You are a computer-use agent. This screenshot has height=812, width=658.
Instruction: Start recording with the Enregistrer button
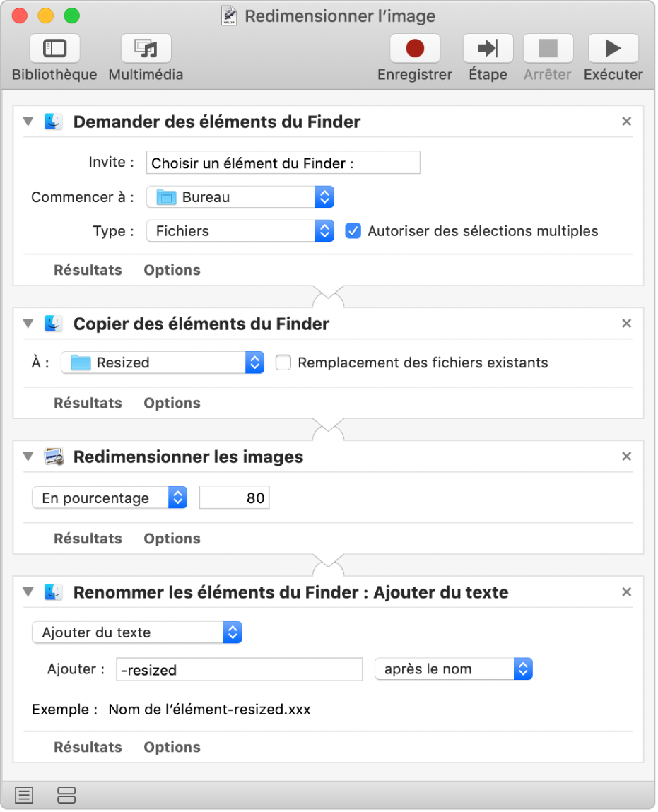415,49
